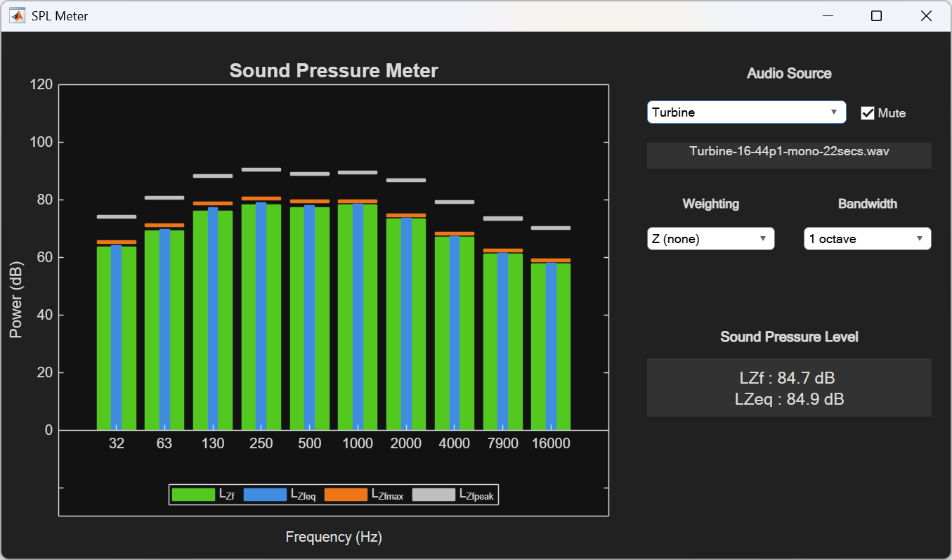
Task: Click the 500 Hz band bar
Action: point(310,318)
